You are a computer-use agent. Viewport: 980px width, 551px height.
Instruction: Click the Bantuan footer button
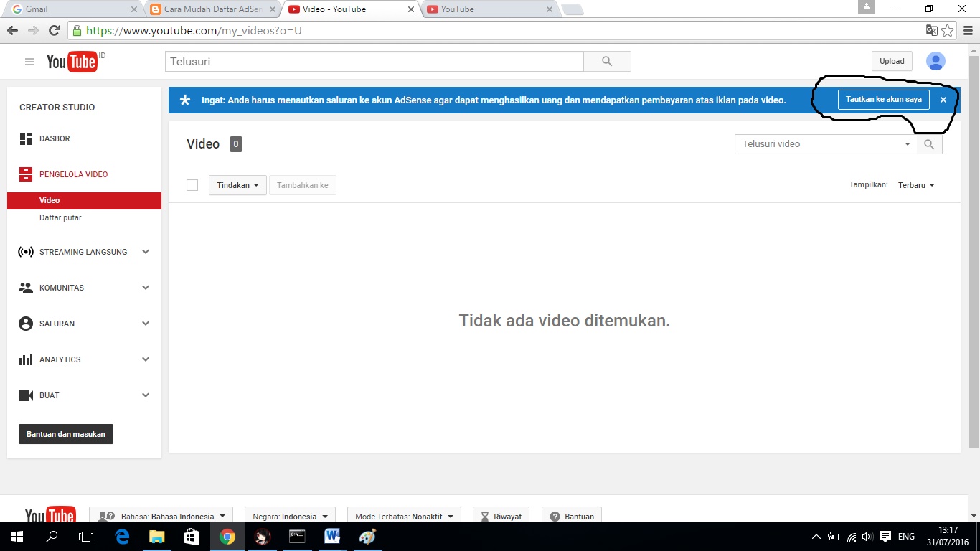pos(572,516)
